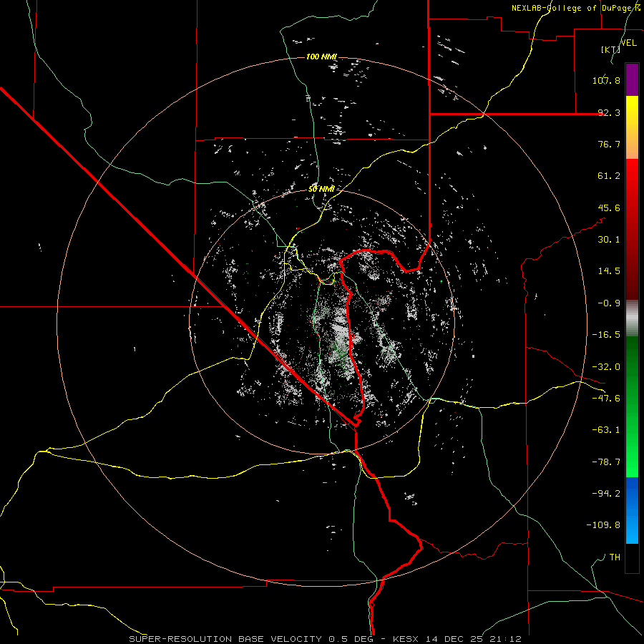The width and height of the screenshot is (644, 644).
Task: Select the 76.7 value on velocity scale
Action: pos(609,144)
